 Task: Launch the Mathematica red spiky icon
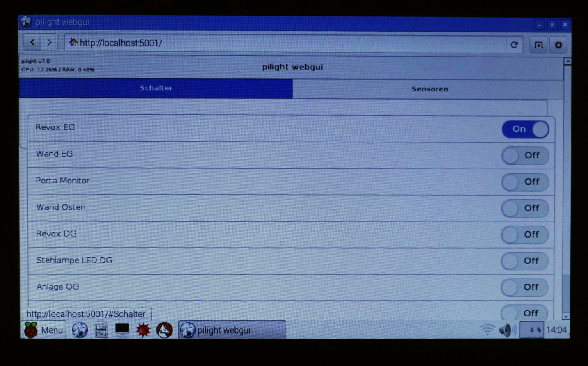(x=143, y=330)
